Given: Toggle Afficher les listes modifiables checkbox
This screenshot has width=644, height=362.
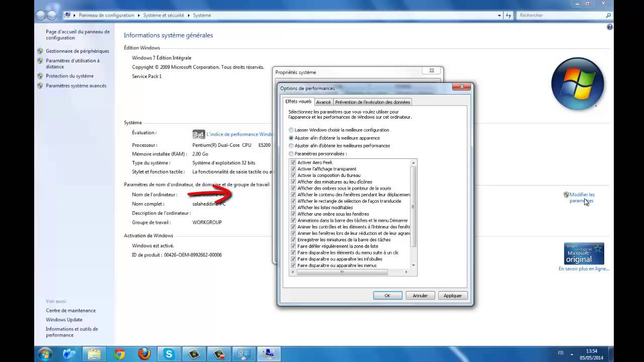Looking at the screenshot, I should point(293,208).
